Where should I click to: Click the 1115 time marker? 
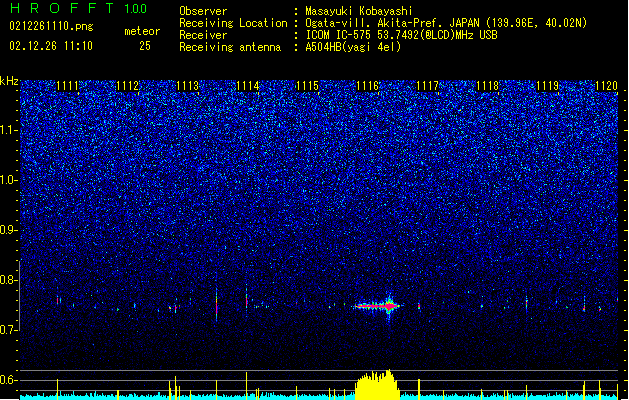pyautogui.click(x=307, y=86)
